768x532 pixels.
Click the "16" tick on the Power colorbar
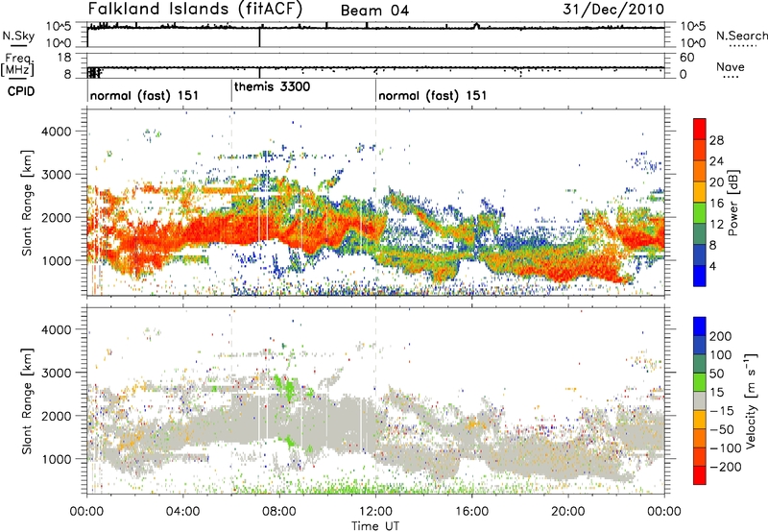click(716, 204)
